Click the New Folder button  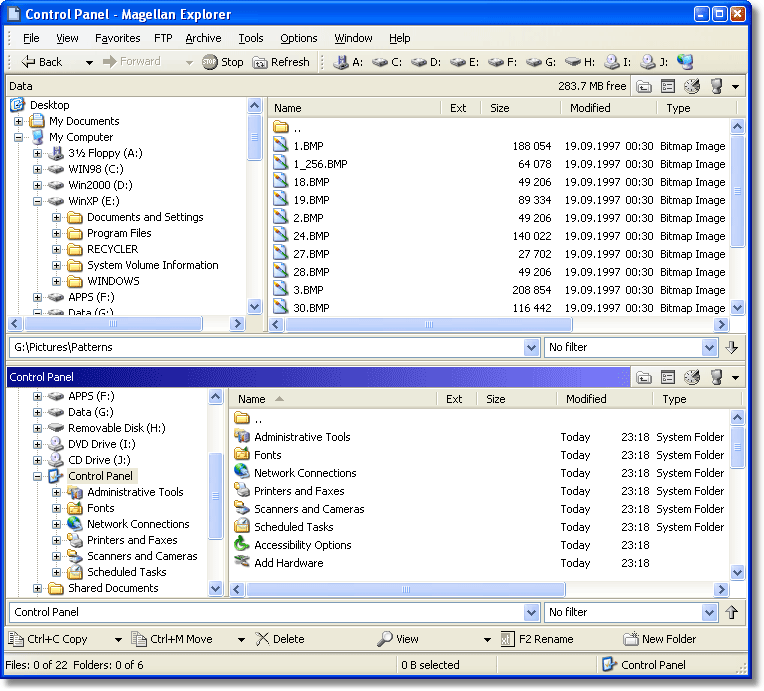[660, 639]
